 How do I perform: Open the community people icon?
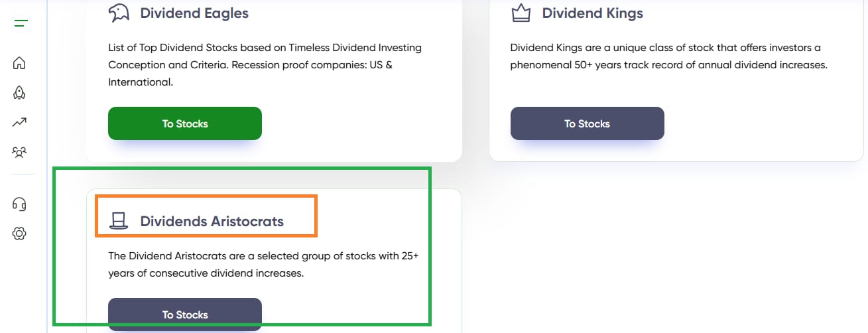click(x=19, y=152)
